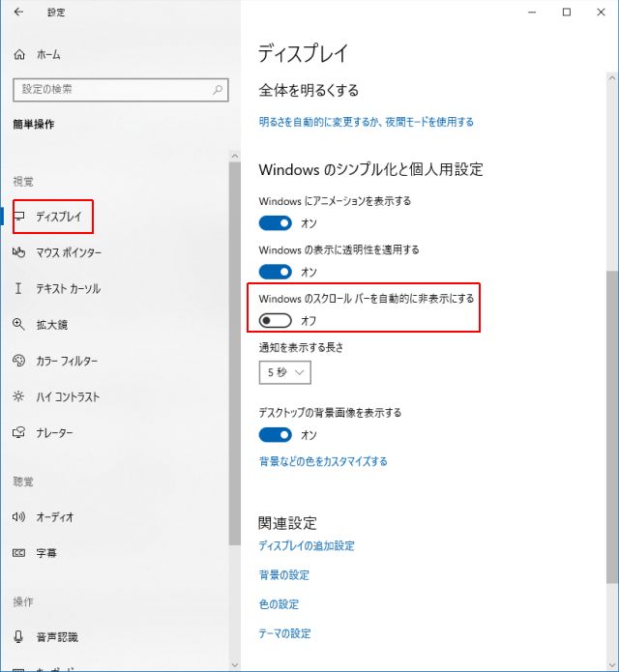Toggle off Windows animations switch

click(x=276, y=223)
